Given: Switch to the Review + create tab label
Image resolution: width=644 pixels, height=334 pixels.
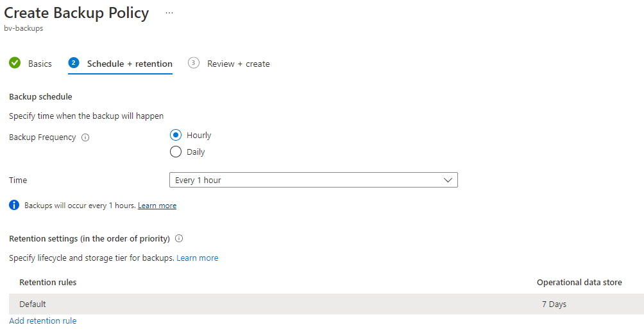Looking at the screenshot, I should (x=238, y=64).
